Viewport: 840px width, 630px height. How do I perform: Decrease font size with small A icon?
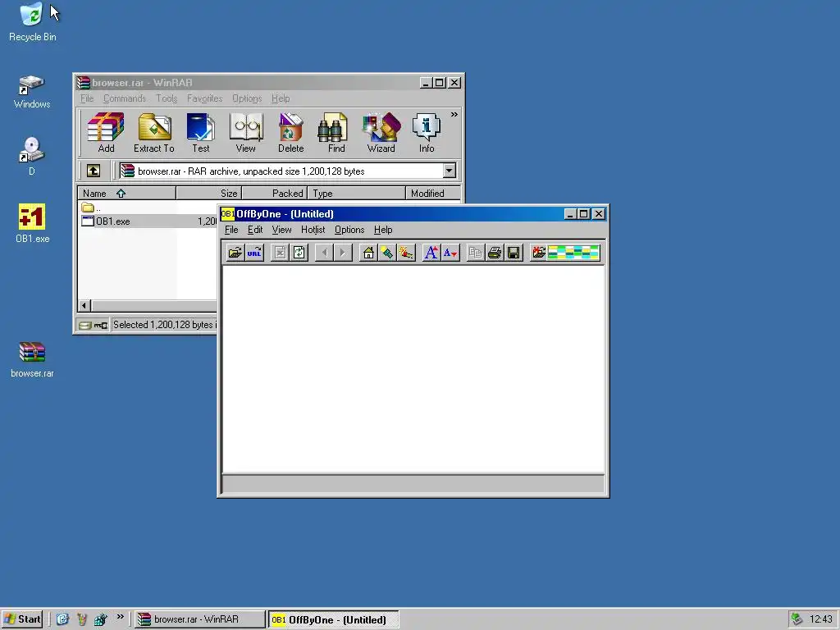click(x=450, y=253)
